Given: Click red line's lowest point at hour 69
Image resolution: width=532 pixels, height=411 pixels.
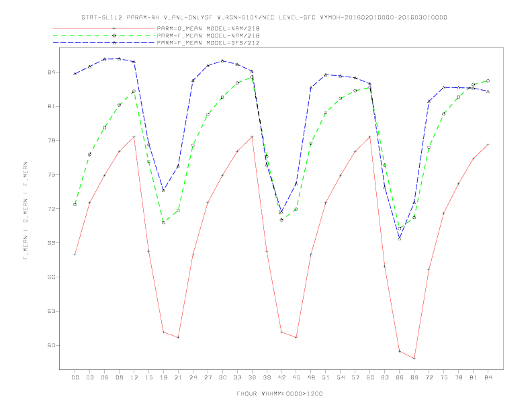Looking at the screenshot, I should (x=414, y=358).
